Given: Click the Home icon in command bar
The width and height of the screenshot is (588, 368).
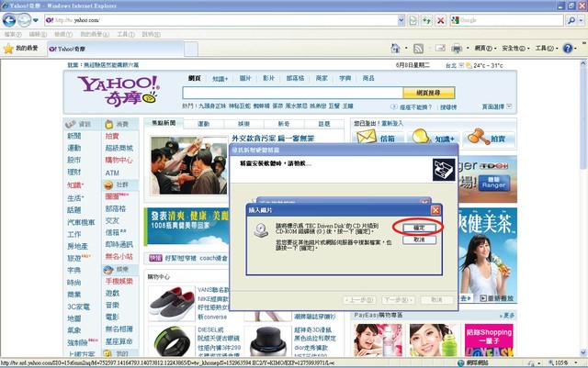Looking at the screenshot, I should click(395, 48).
